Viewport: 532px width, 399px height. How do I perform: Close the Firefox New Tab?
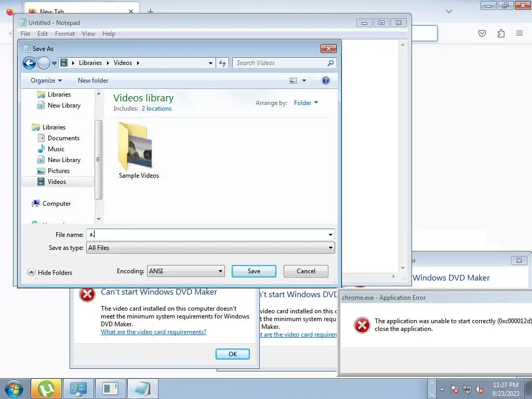point(131,11)
